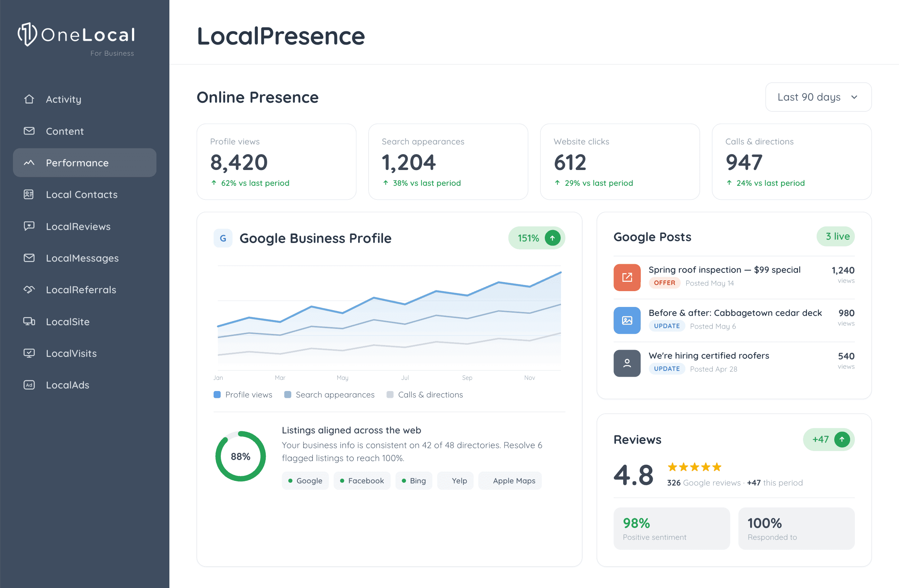The width and height of the screenshot is (899, 588).
Task: Click the 4.8 review rating value
Action: point(634,475)
